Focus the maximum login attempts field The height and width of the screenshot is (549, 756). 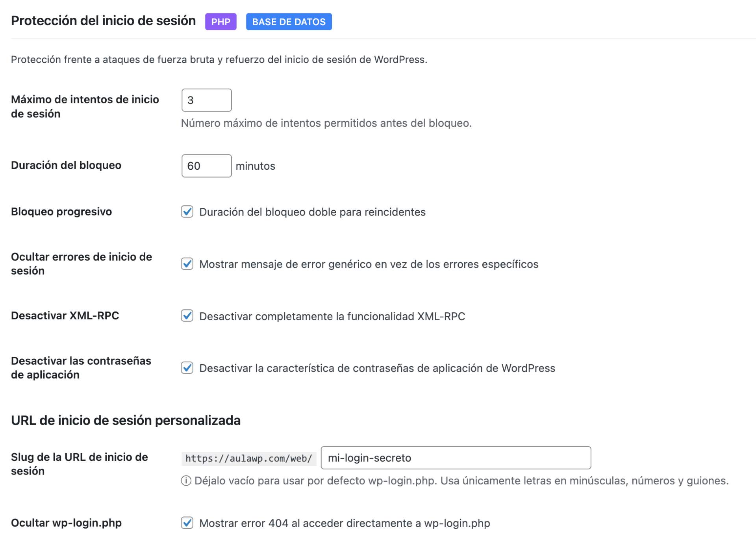click(206, 100)
